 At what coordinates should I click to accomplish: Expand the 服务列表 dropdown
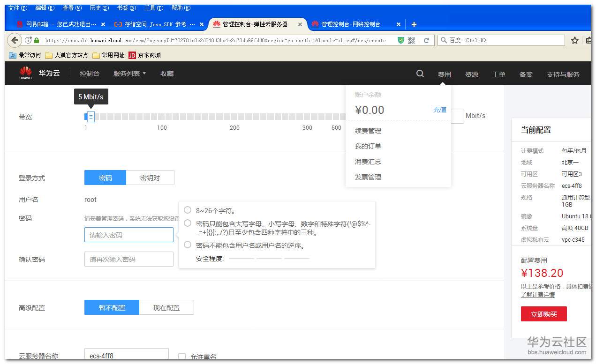point(129,74)
